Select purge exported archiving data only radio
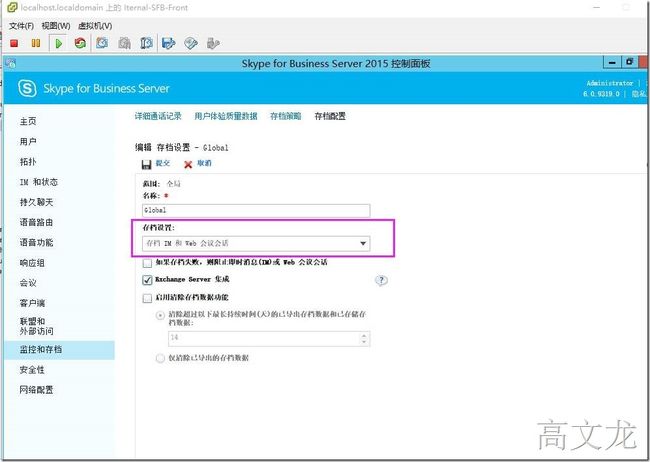This screenshot has height=462, width=650. point(160,358)
